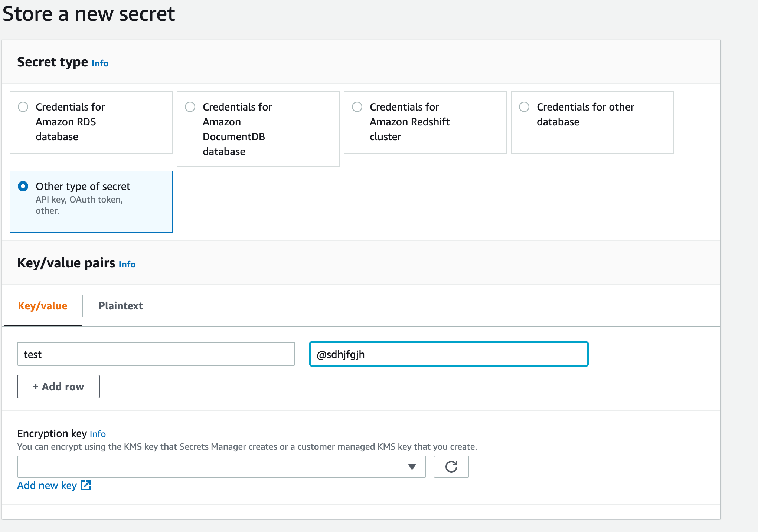Open Info link next to Key/value pairs
This screenshot has width=758, height=532.
(x=127, y=265)
